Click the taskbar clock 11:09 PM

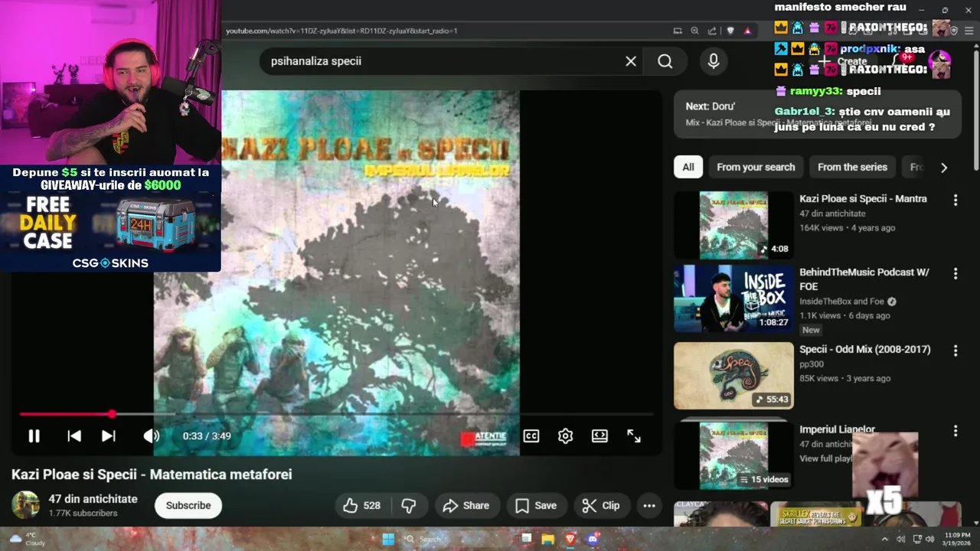point(957,540)
